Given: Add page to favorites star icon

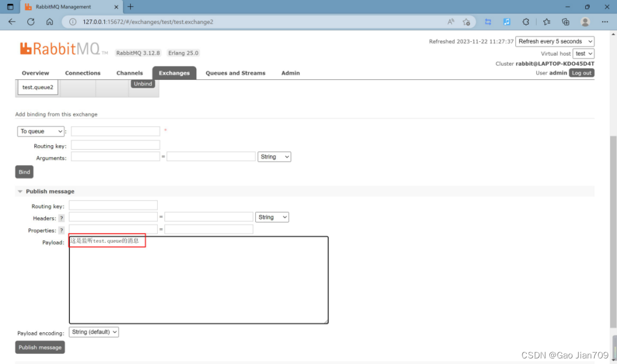Looking at the screenshot, I should pos(466,22).
